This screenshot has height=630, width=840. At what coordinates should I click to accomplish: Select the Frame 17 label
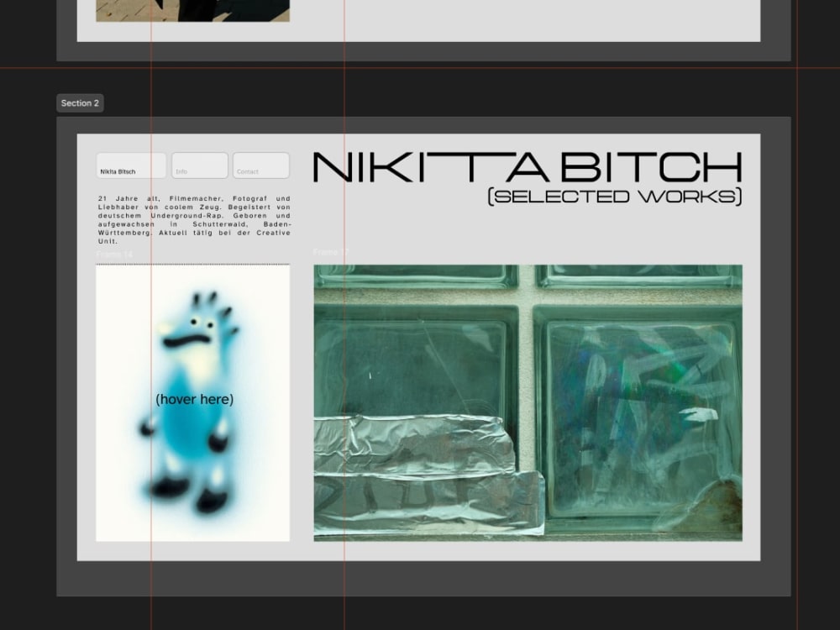click(331, 252)
